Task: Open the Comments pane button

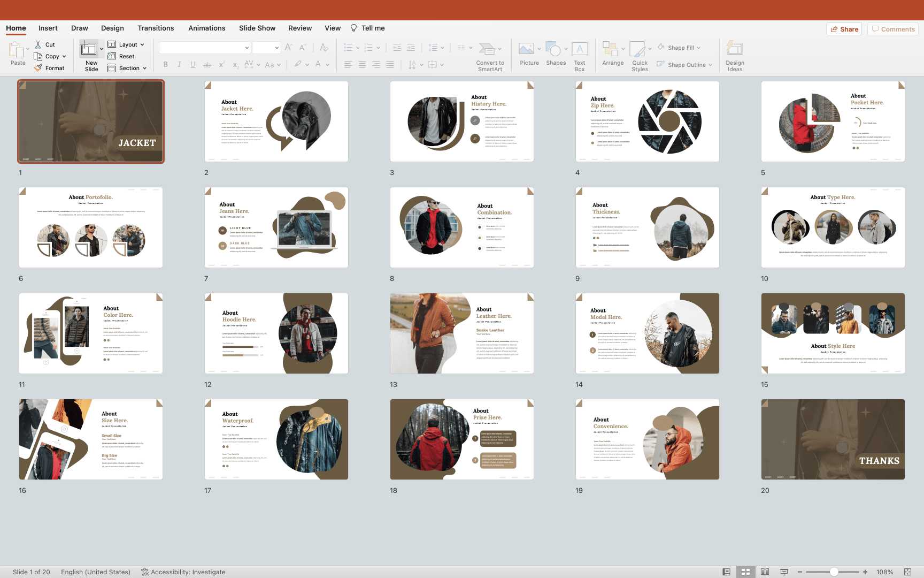Action: click(893, 29)
